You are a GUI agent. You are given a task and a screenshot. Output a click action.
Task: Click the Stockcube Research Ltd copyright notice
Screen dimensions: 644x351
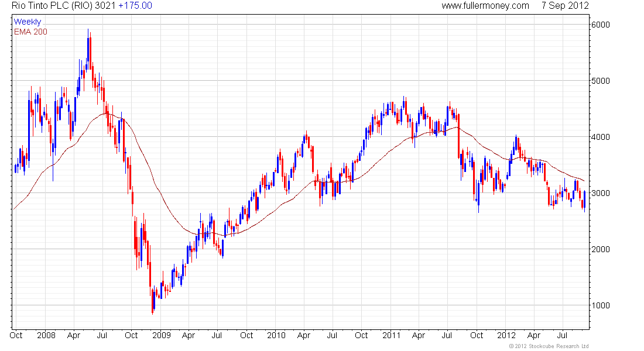click(549, 346)
